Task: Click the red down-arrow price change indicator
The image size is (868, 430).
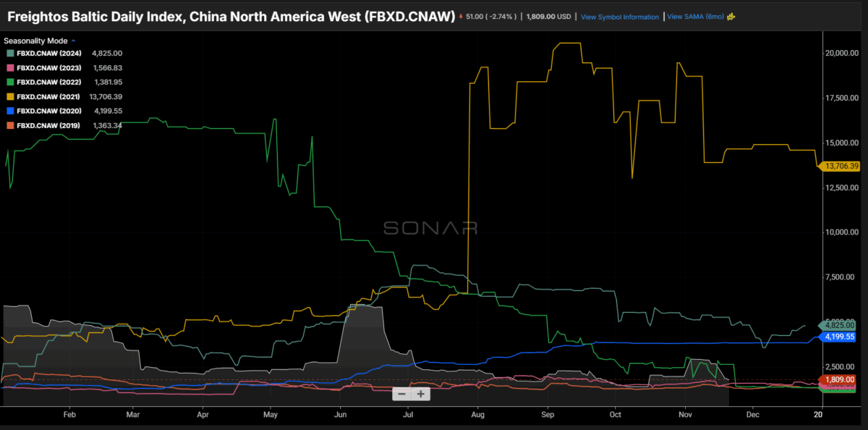Action: [461, 16]
